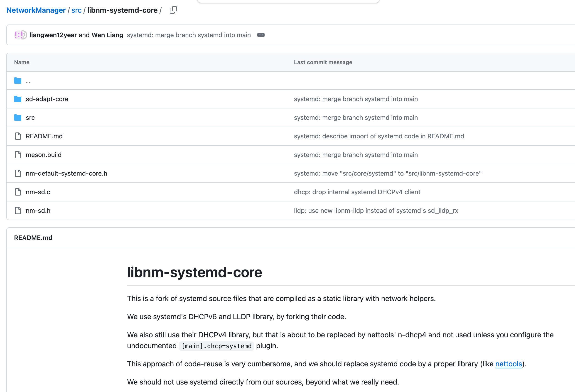Click the nm-default-systemd-core.h file icon
This screenshot has height=392, width=575.
coord(18,173)
